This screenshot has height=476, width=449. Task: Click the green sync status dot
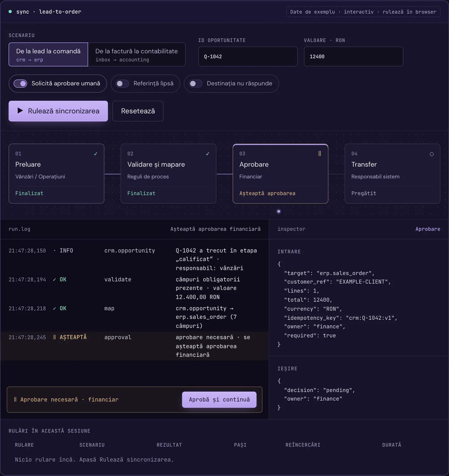click(x=10, y=12)
